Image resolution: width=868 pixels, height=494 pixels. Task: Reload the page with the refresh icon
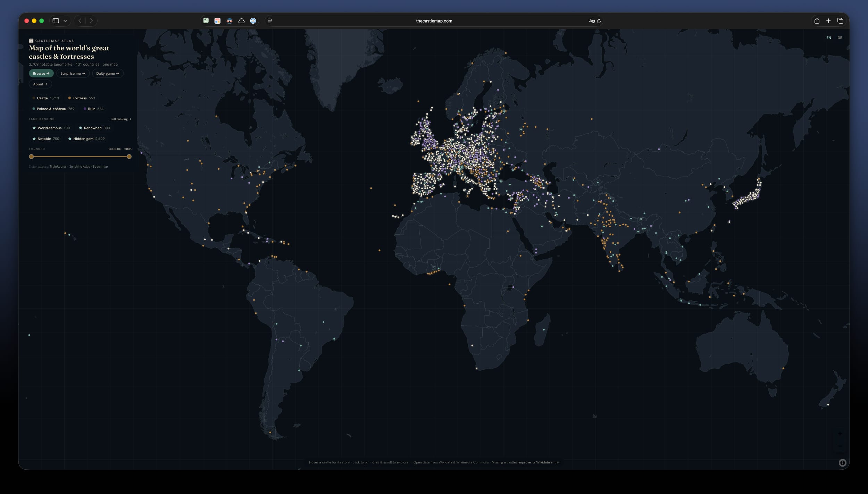click(599, 21)
